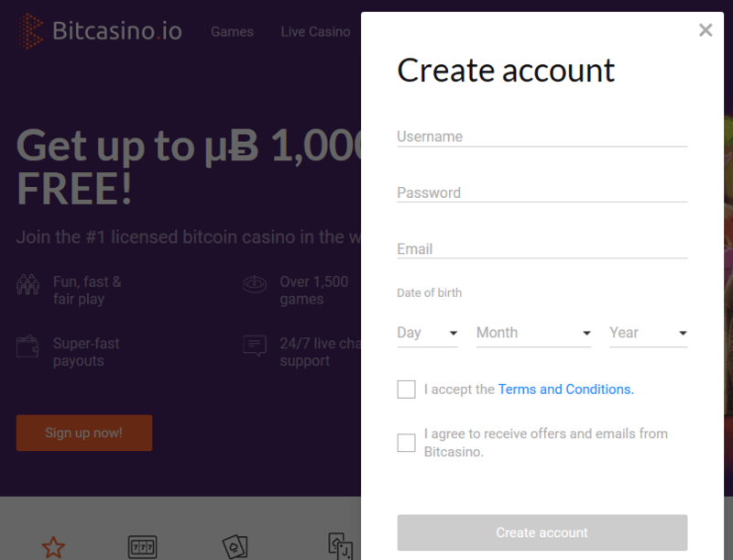Open the Live Casino menu
The image size is (733, 560).
[x=315, y=32]
